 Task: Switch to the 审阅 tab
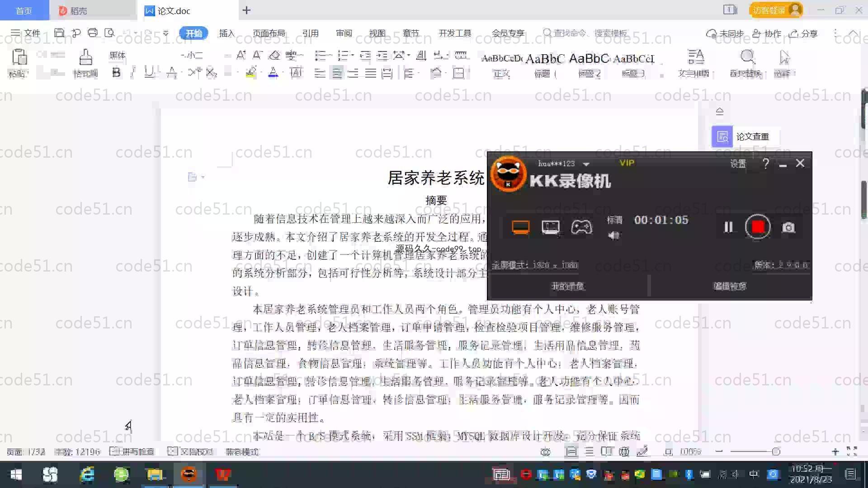344,33
